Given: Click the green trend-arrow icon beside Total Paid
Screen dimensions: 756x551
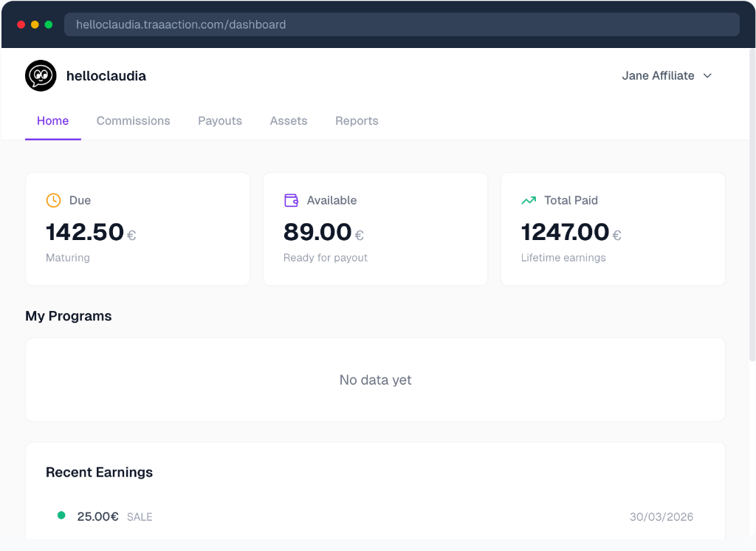Looking at the screenshot, I should point(528,199).
